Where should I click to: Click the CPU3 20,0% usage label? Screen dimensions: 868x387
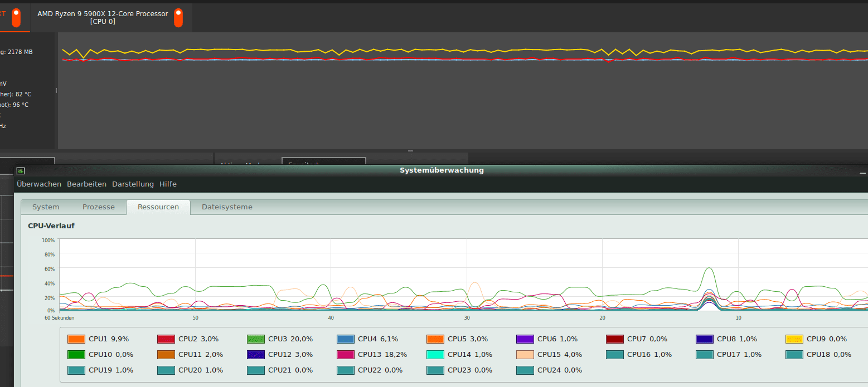290,339
